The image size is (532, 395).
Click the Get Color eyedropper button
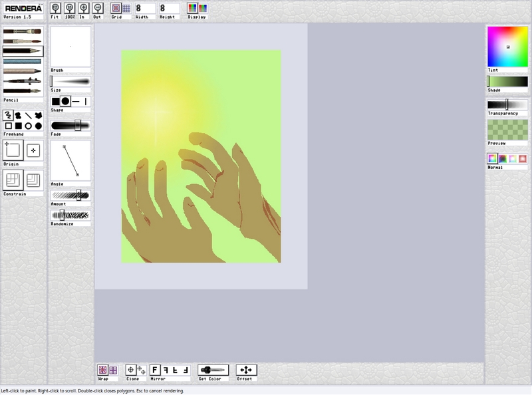[x=213, y=370]
